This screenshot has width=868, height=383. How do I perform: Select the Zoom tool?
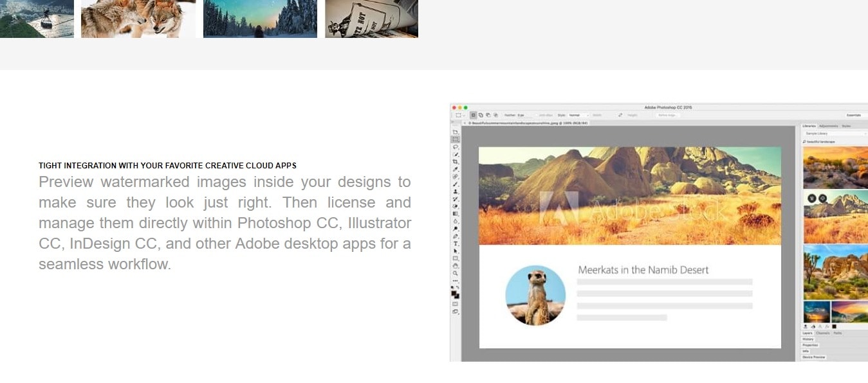[456, 273]
